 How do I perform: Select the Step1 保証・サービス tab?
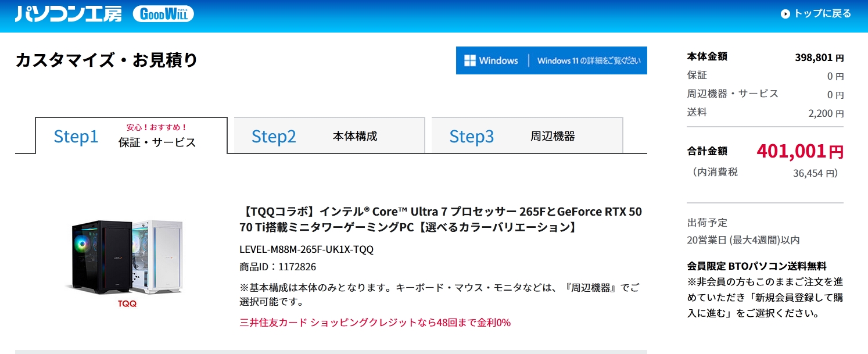coord(131,136)
